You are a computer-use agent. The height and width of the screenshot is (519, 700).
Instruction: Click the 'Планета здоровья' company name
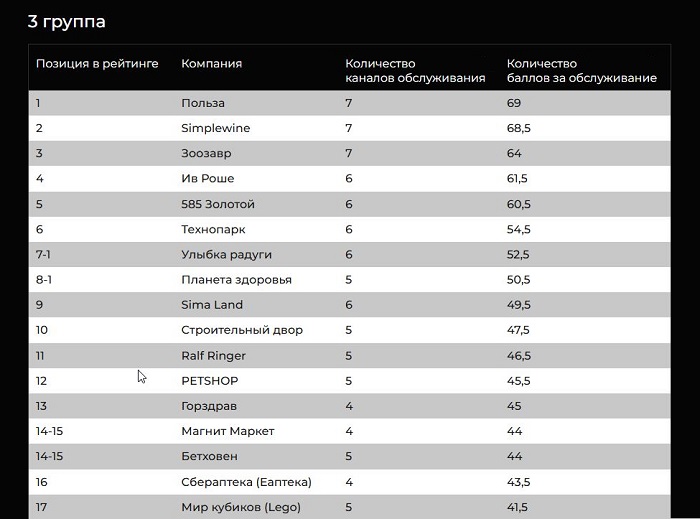[x=236, y=280]
